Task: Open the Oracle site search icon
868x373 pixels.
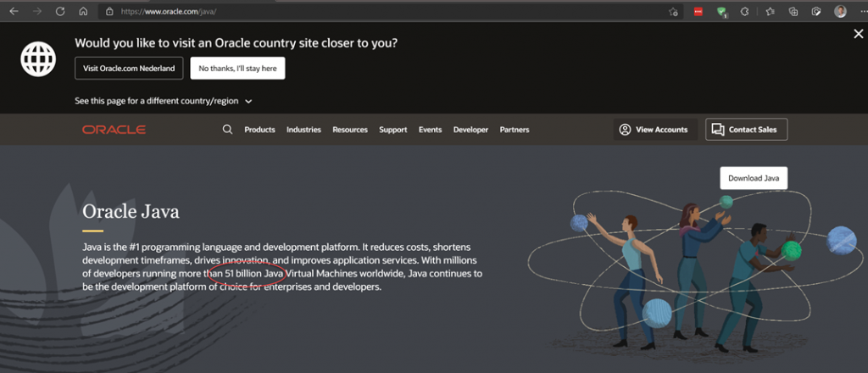Action: pos(227,130)
